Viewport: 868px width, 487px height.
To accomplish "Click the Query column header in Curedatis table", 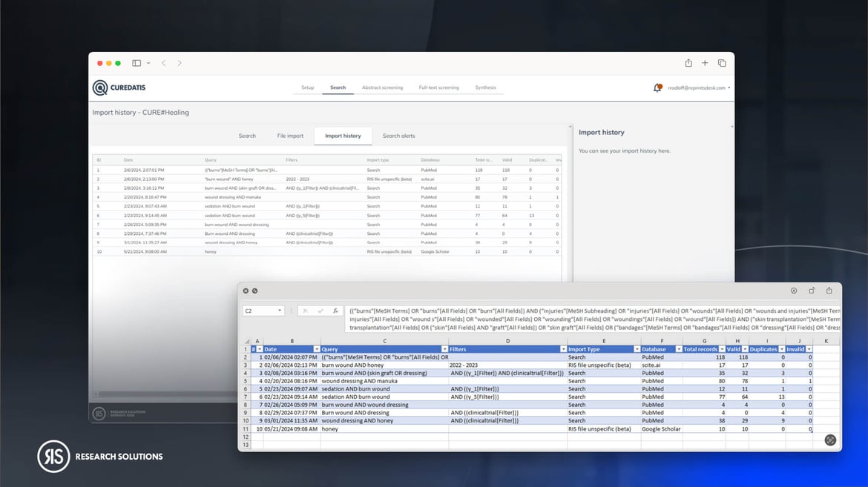I will (211, 160).
